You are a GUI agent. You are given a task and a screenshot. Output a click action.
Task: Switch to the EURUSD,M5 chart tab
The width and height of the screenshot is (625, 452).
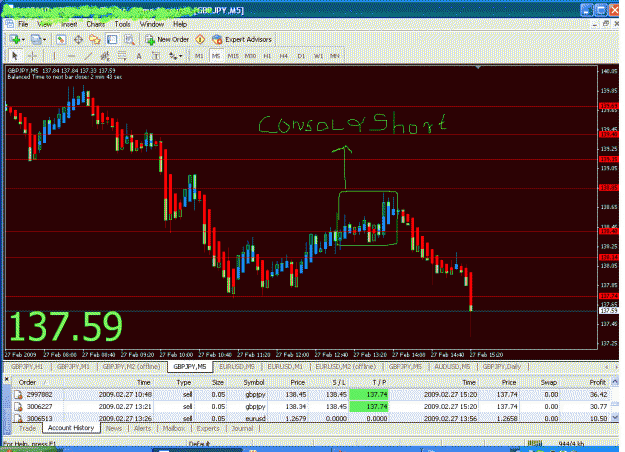(237, 367)
